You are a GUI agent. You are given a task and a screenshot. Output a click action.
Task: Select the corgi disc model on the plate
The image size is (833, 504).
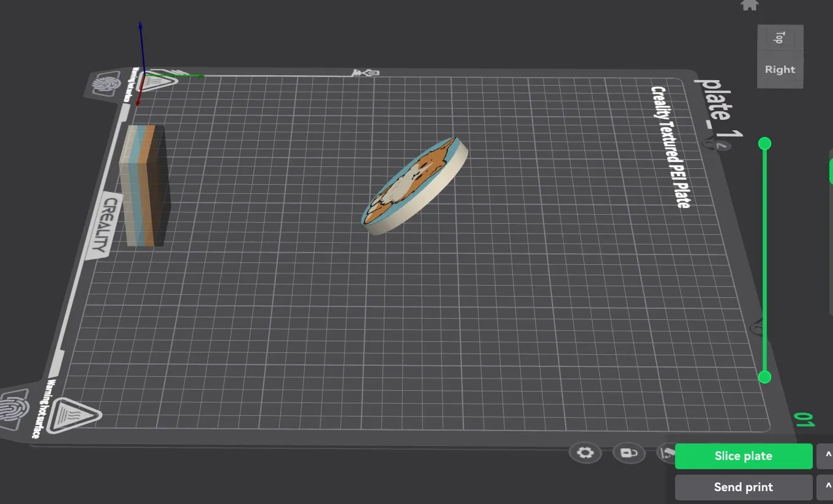(414, 187)
